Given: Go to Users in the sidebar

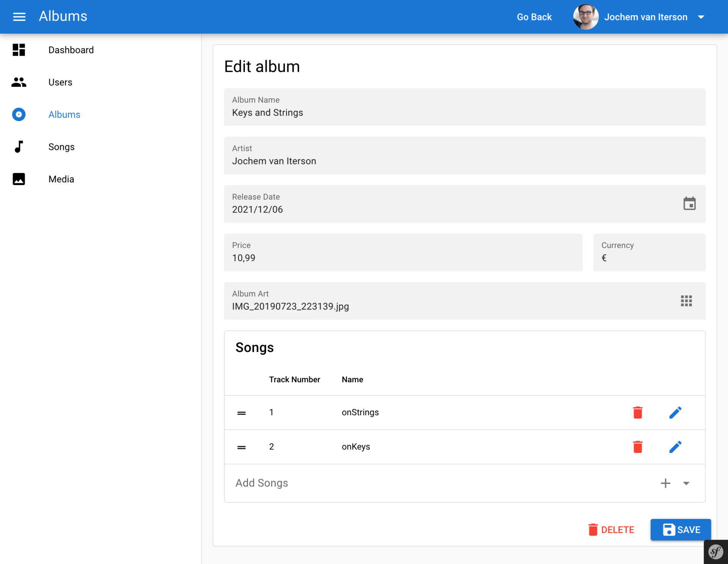Looking at the screenshot, I should [60, 82].
